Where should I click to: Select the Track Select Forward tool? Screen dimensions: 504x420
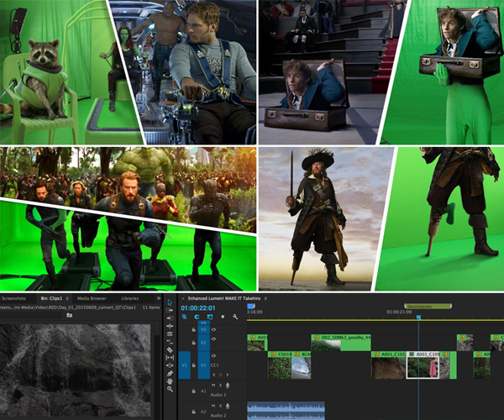click(x=170, y=311)
